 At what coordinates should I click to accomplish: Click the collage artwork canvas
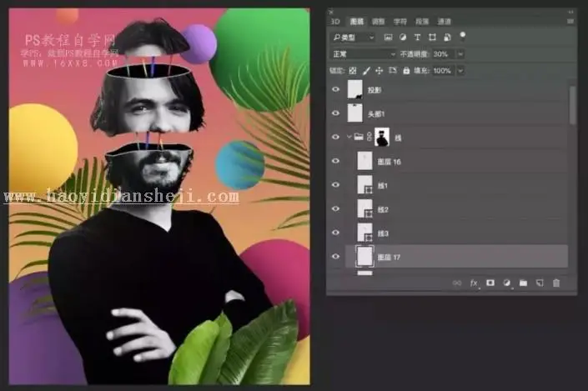click(159, 197)
